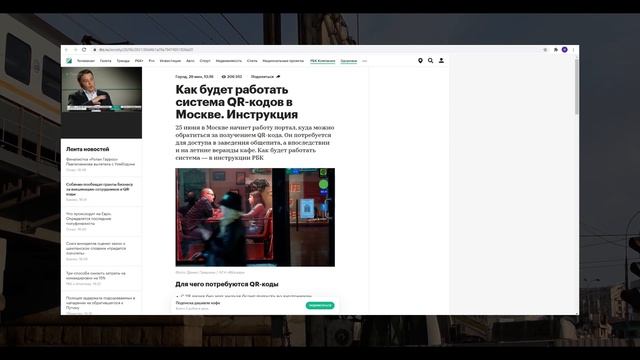
Task: Click the green RBC logo
Action: pyautogui.click(x=69, y=61)
